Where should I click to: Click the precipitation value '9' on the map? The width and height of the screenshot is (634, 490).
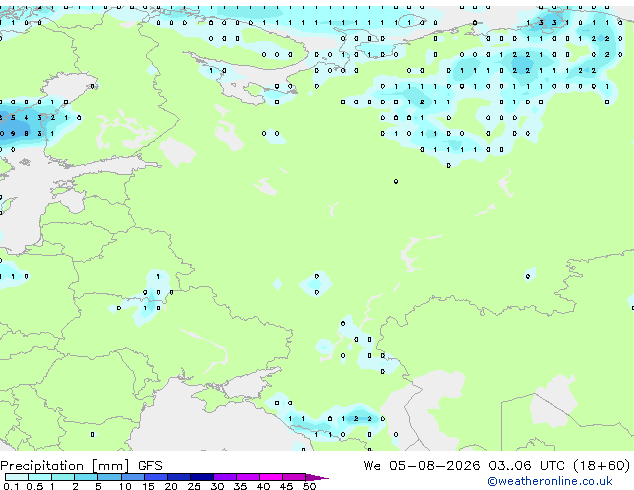pyautogui.click(x=13, y=133)
